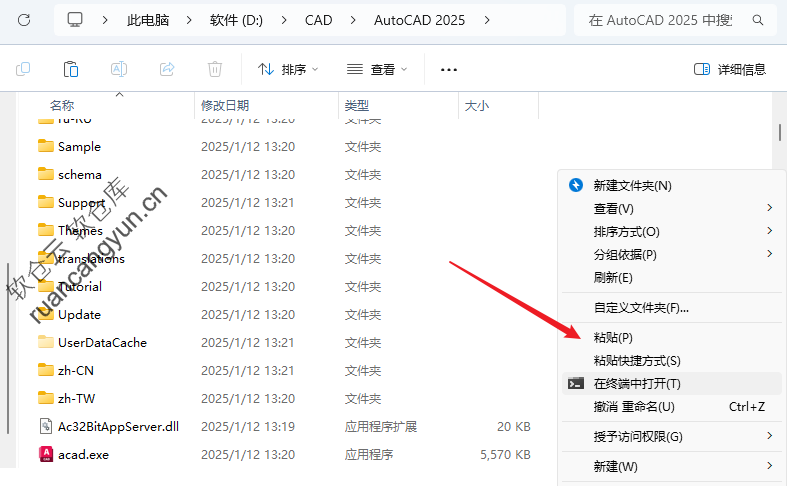Expand chevron after 软件 (D:) in breadcrumb
787x486 pixels.
coord(284,20)
